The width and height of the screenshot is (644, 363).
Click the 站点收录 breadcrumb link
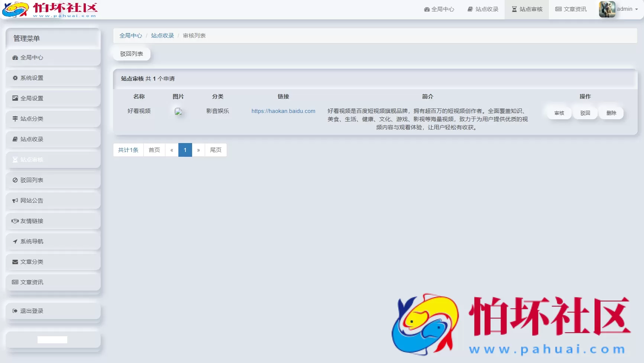click(x=162, y=35)
